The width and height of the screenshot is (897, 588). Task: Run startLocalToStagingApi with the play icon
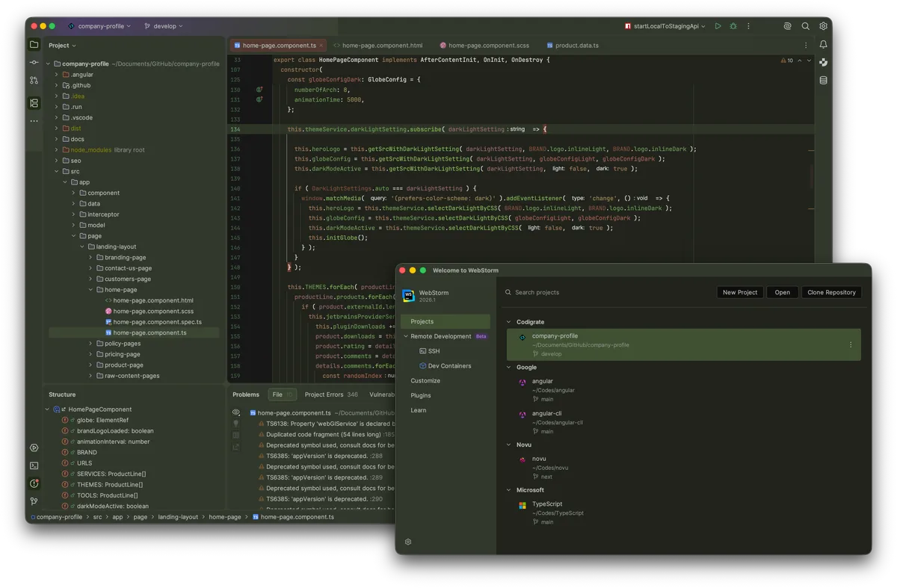pyautogui.click(x=718, y=26)
